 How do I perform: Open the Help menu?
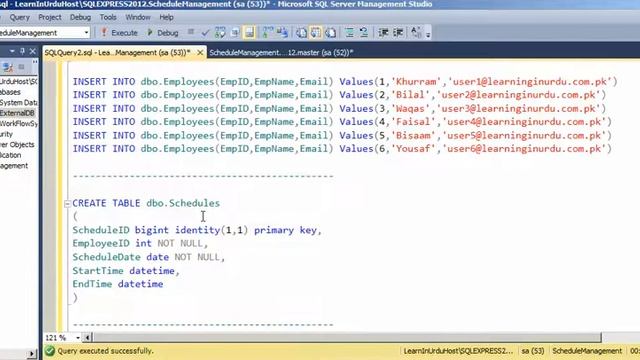166,17
